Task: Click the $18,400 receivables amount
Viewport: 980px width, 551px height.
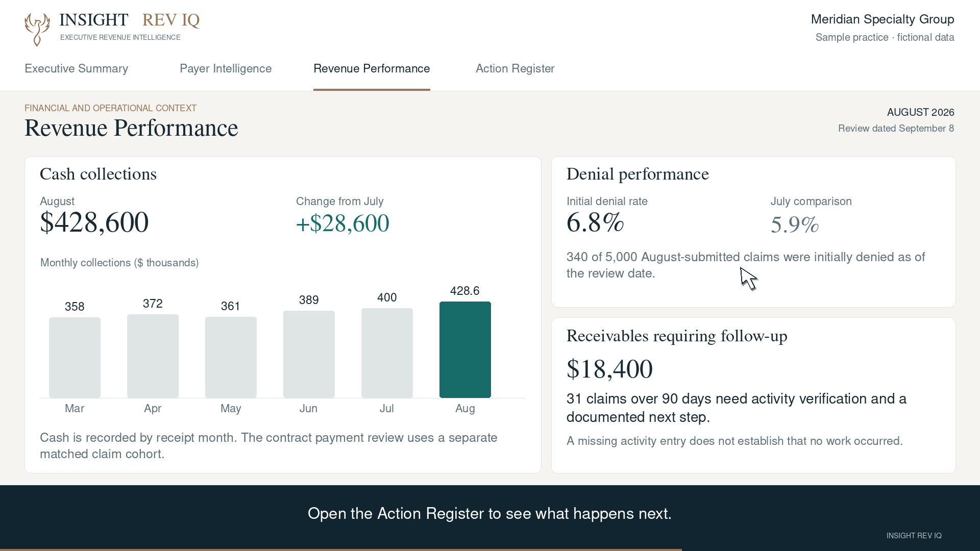Action: (x=609, y=369)
